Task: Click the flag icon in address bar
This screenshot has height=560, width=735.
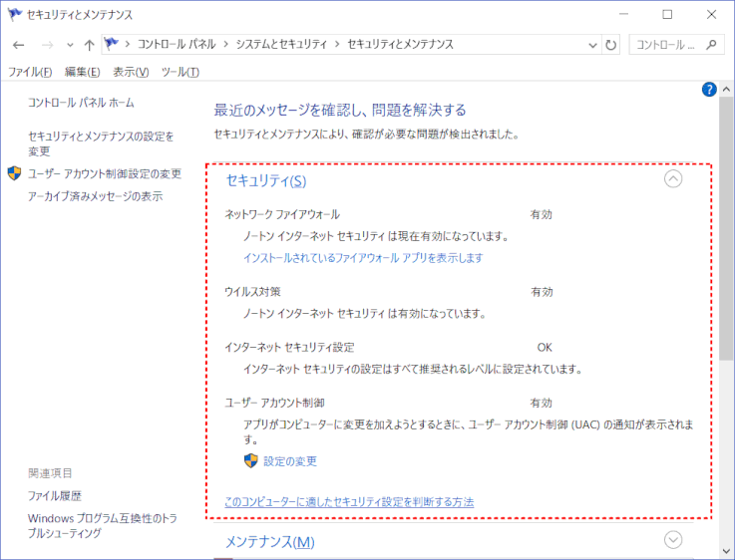Action: 112,45
